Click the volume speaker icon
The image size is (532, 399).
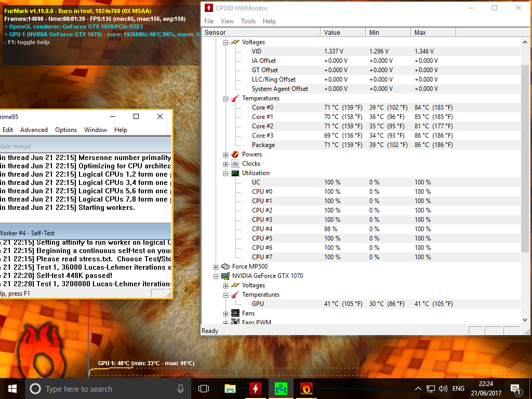click(443, 389)
